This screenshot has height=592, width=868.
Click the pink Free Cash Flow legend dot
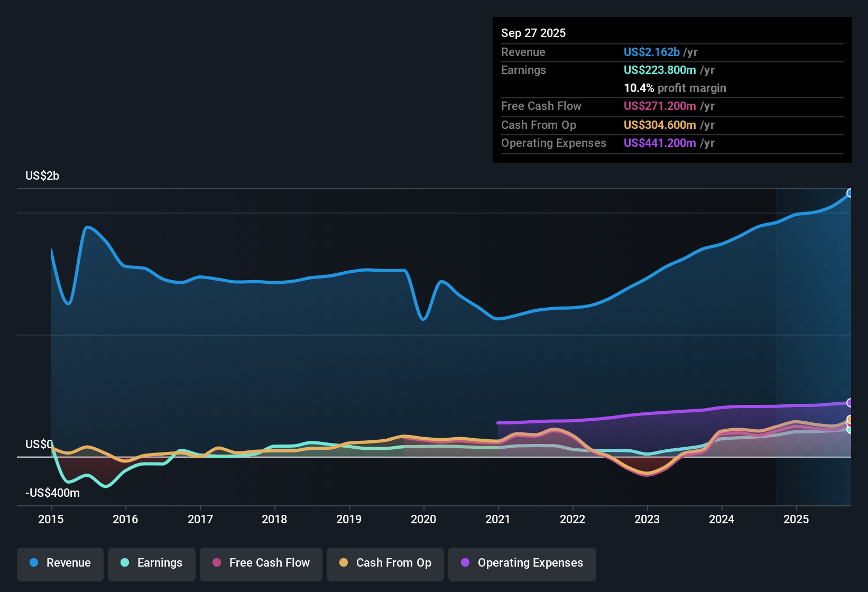tap(215, 563)
